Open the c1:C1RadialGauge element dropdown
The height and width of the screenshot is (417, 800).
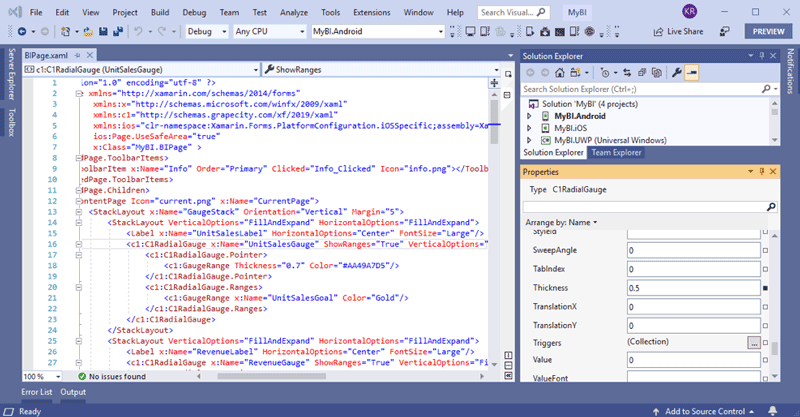pyautogui.click(x=141, y=69)
